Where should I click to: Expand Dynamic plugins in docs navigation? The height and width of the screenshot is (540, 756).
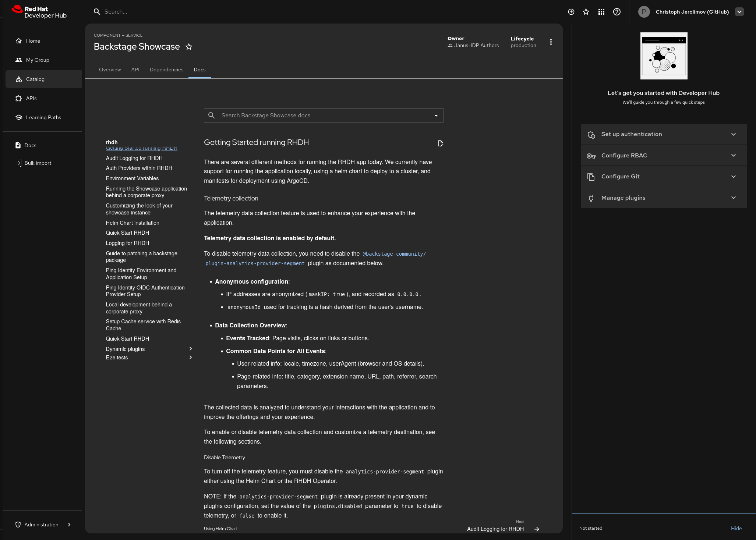(190, 349)
